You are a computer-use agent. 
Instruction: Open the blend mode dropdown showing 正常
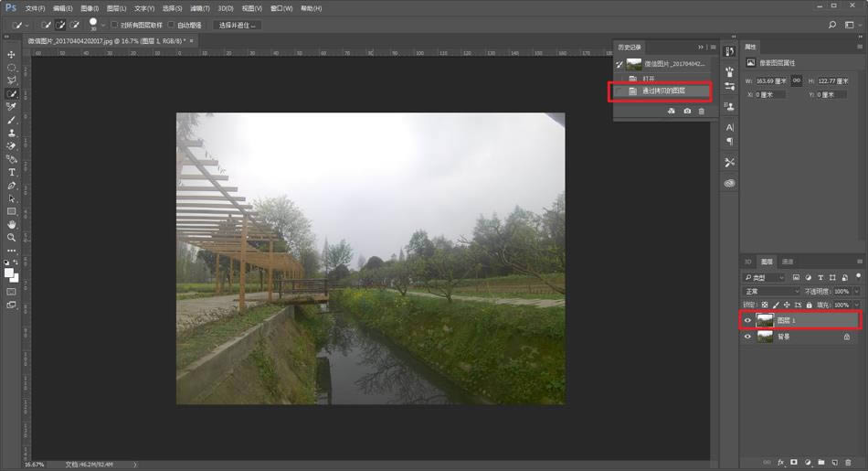(x=772, y=291)
